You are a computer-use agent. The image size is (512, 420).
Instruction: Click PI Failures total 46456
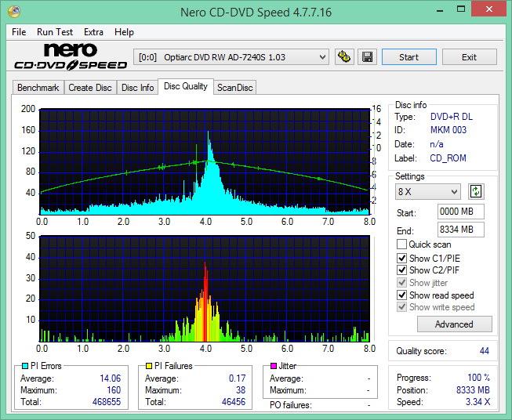pos(234,402)
